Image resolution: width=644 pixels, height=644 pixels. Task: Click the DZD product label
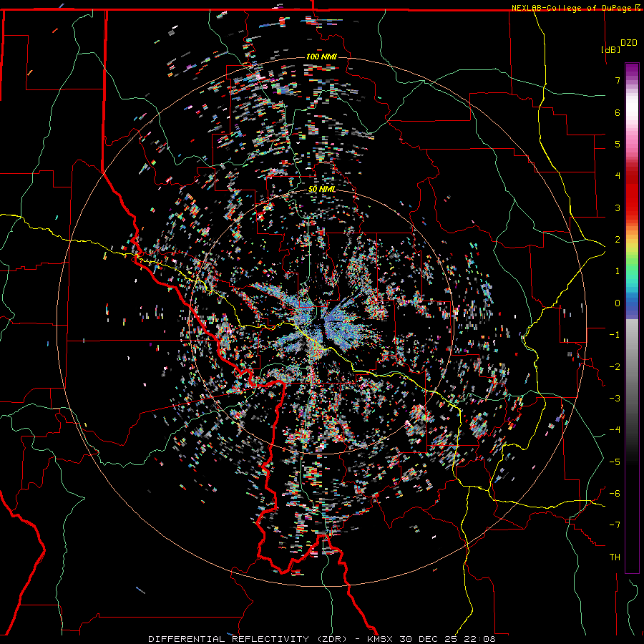point(629,43)
